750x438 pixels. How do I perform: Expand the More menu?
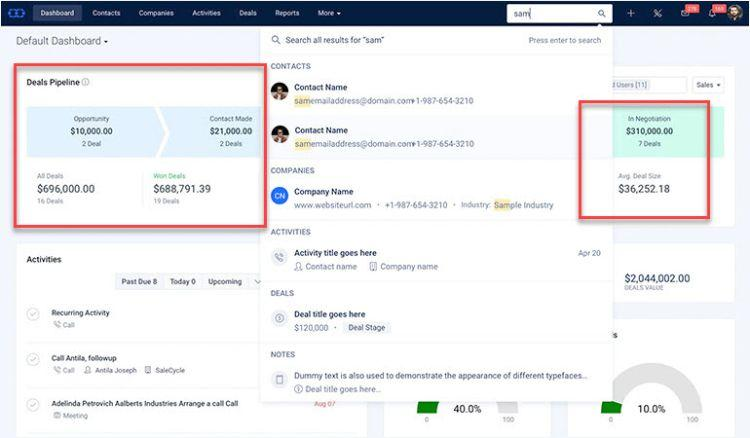coord(329,13)
